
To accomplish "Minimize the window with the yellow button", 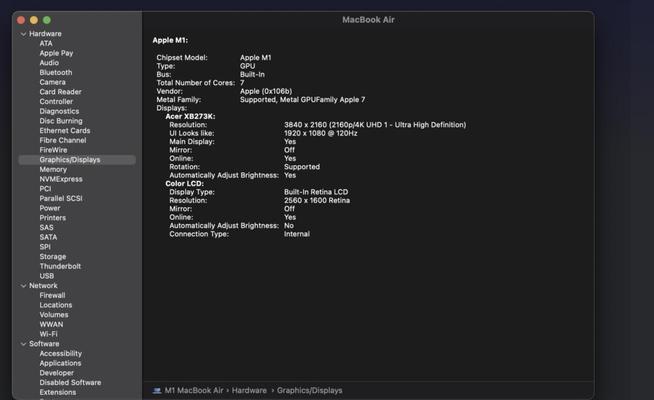I will coord(34,20).
